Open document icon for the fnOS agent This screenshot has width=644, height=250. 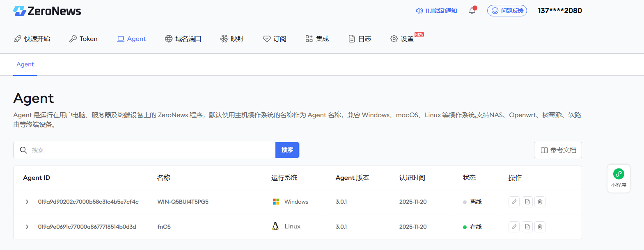point(527,227)
